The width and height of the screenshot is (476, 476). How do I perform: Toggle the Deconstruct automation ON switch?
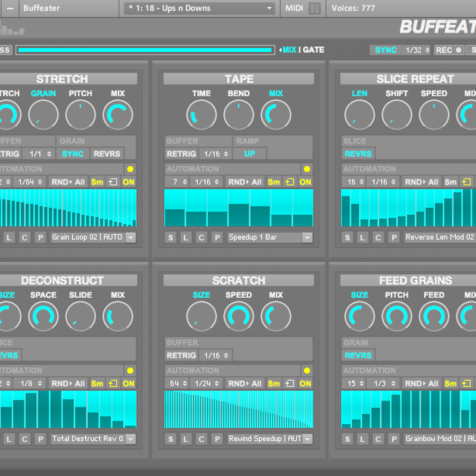tap(129, 384)
